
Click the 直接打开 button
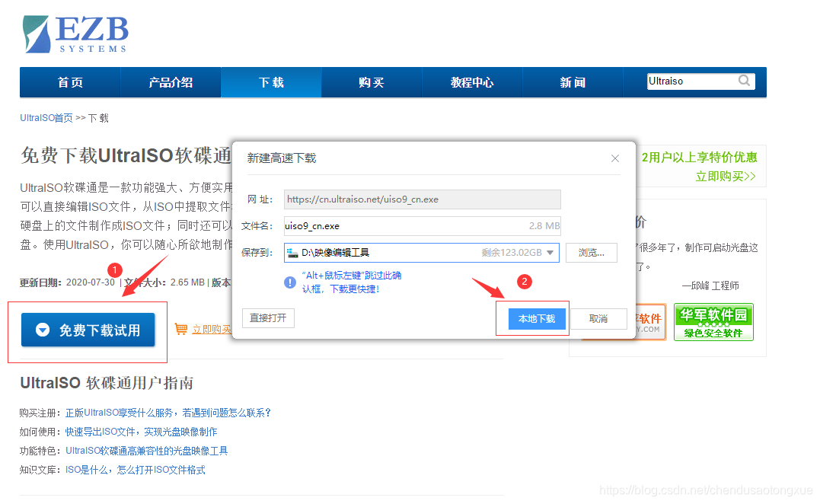[x=268, y=318]
